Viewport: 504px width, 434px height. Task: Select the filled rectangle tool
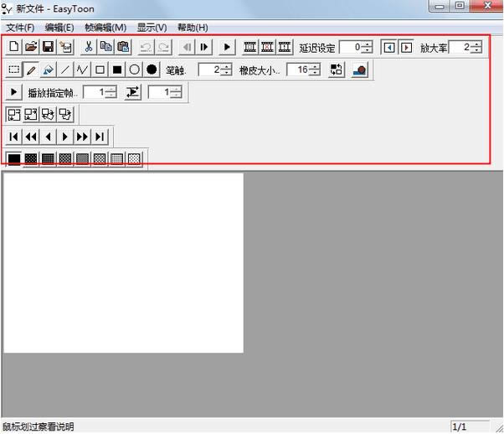point(117,70)
